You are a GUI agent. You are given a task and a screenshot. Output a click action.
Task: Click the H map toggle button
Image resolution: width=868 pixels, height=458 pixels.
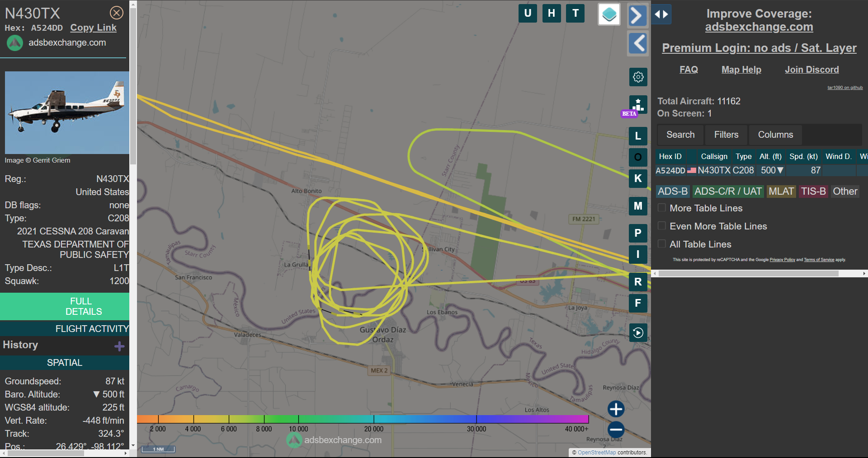(x=552, y=13)
